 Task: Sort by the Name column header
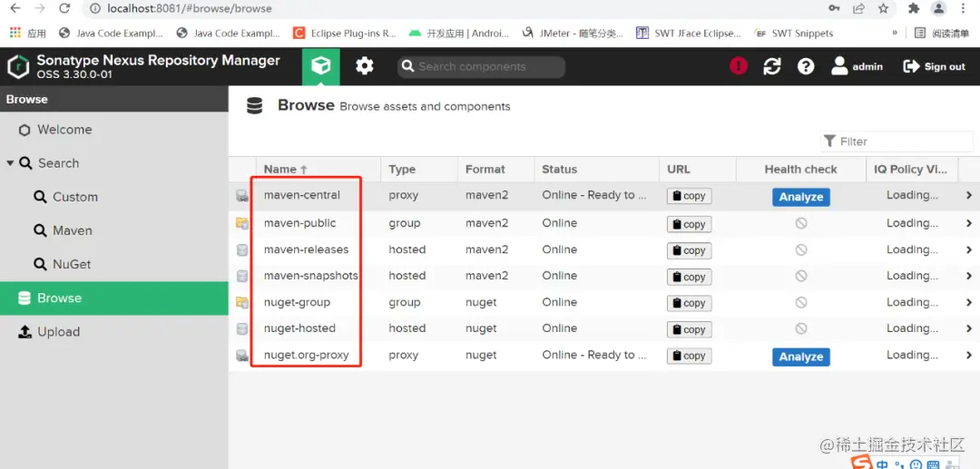click(x=318, y=170)
